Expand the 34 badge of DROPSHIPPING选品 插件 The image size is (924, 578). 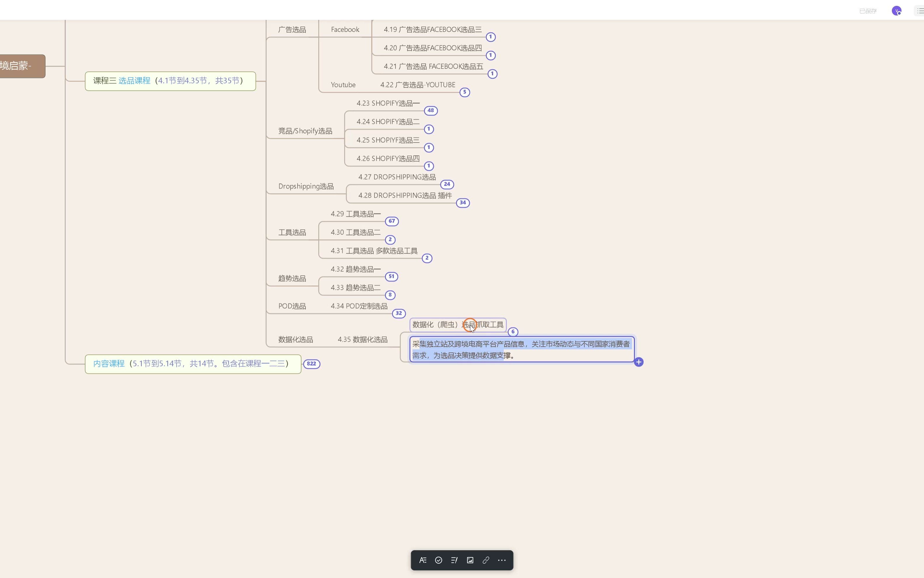point(462,203)
